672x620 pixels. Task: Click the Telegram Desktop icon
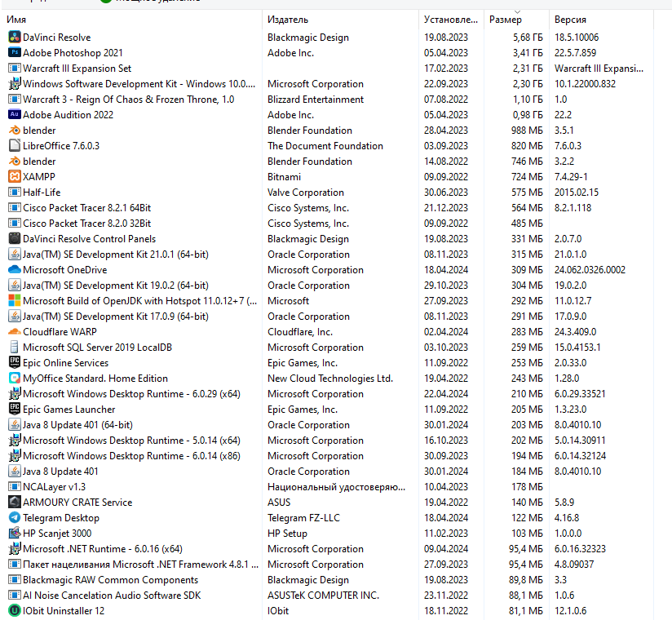[15, 517]
